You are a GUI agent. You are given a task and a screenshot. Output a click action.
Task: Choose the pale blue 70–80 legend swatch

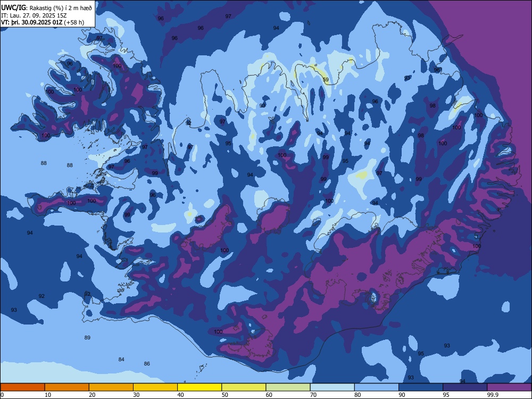point(332,387)
